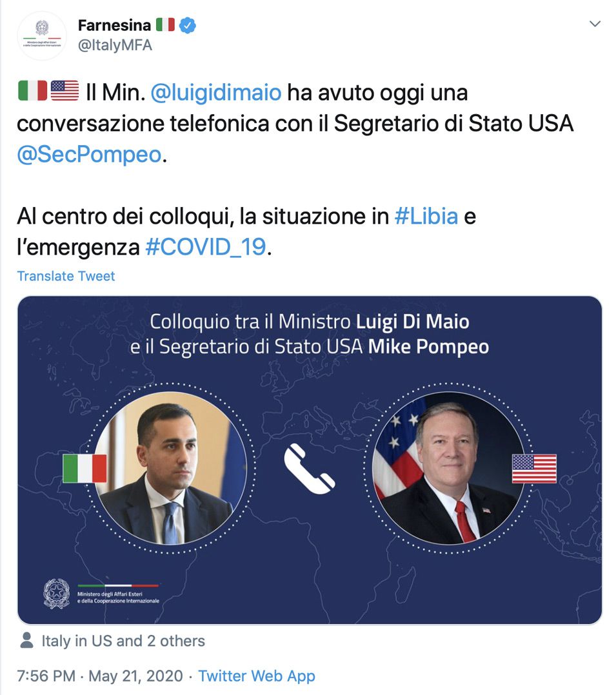Click the phone handset icon in image
The width and height of the screenshot is (616, 695).
309,469
